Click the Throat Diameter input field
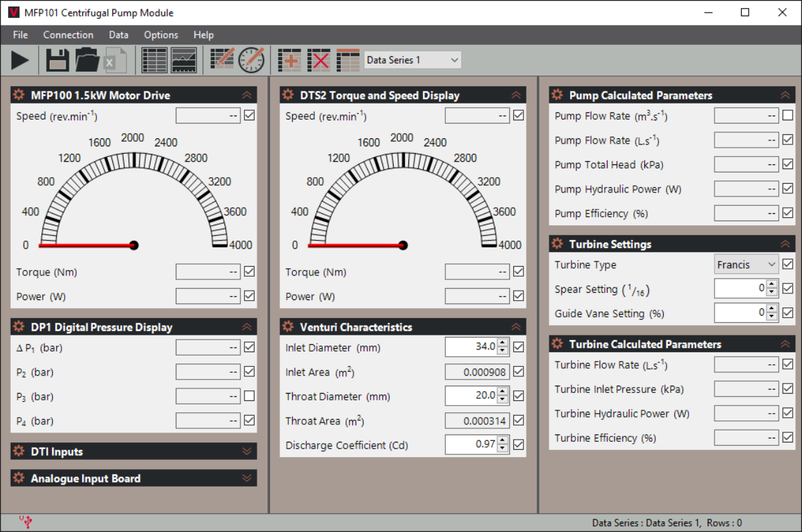 coord(471,396)
